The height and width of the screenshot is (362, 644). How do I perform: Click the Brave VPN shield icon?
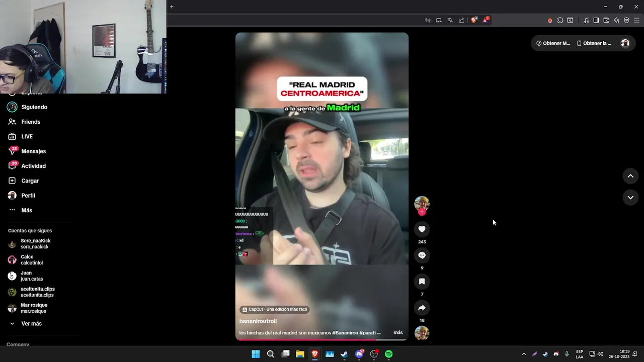(626, 20)
